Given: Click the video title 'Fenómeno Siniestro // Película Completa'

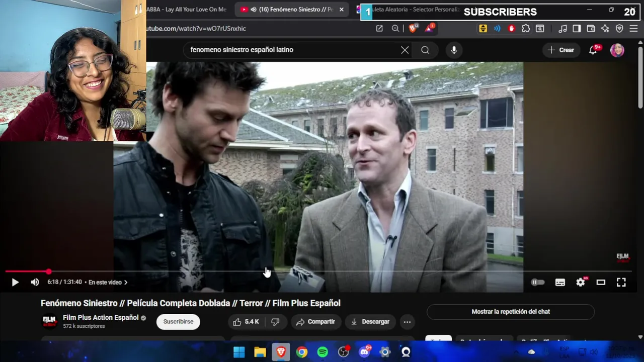Looking at the screenshot, I should pos(191,303).
